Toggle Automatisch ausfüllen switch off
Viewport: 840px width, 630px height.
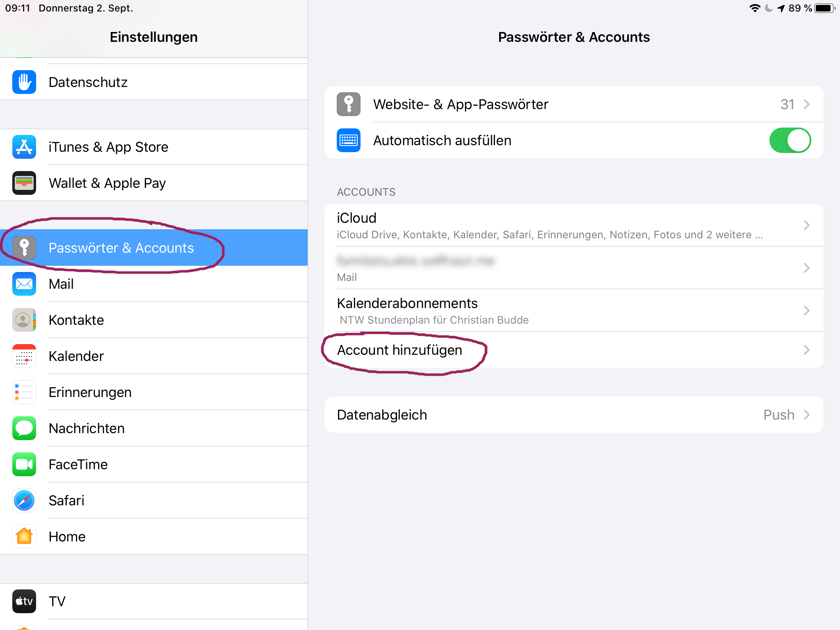(x=790, y=140)
